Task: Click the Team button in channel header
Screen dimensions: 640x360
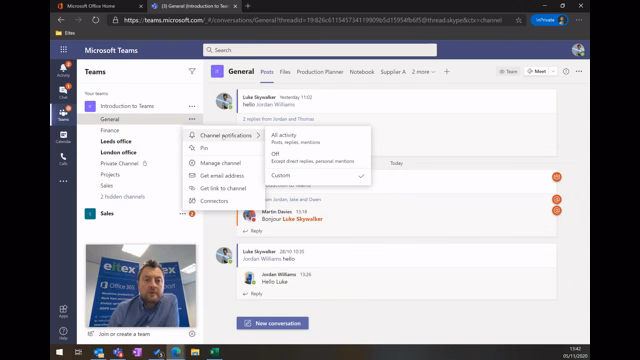Action: (508, 71)
